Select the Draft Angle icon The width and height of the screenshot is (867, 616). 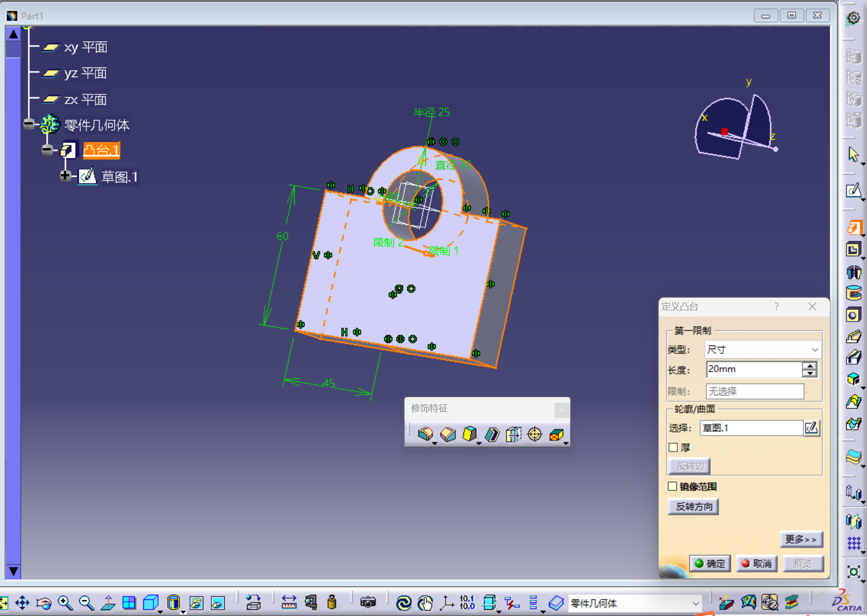pyautogui.click(x=470, y=434)
